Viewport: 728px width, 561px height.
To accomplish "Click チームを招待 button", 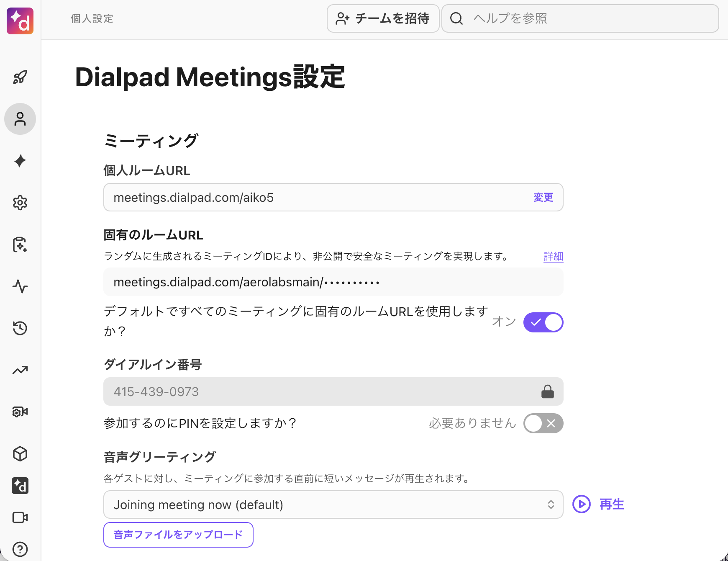I will 383,18.
